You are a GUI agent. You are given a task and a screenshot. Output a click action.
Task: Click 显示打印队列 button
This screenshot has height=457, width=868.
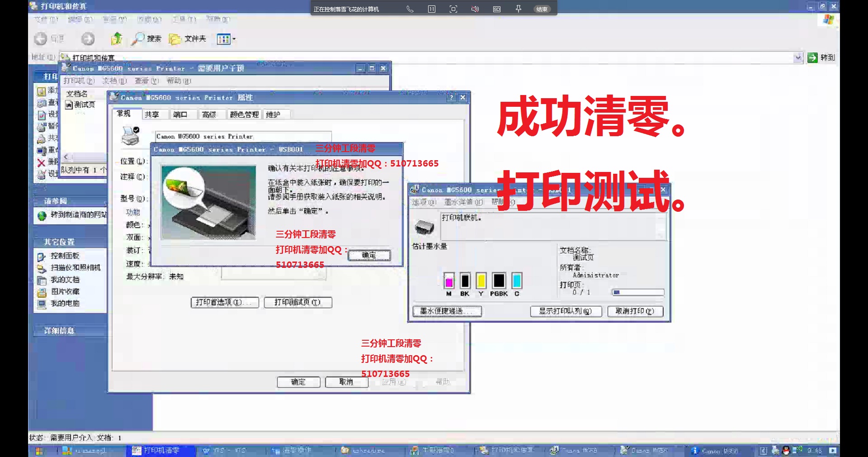pos(566,311)
